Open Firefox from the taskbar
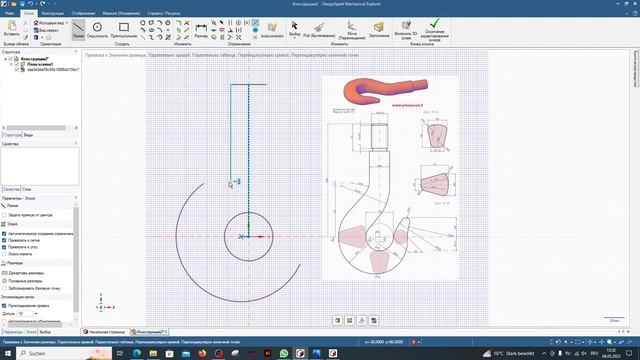 (x=202, y=353)
